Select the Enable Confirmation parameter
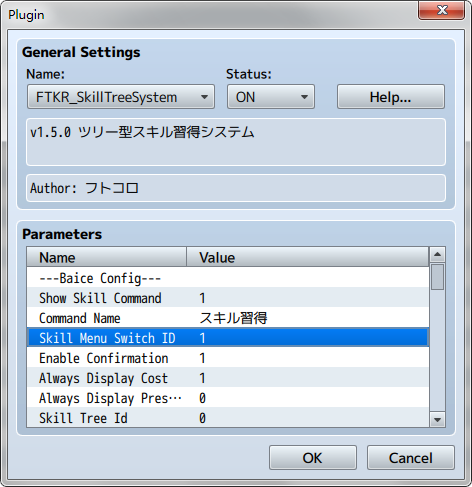Image resolution: width=472 pixels, height=487 pixels. pos(228,358)
